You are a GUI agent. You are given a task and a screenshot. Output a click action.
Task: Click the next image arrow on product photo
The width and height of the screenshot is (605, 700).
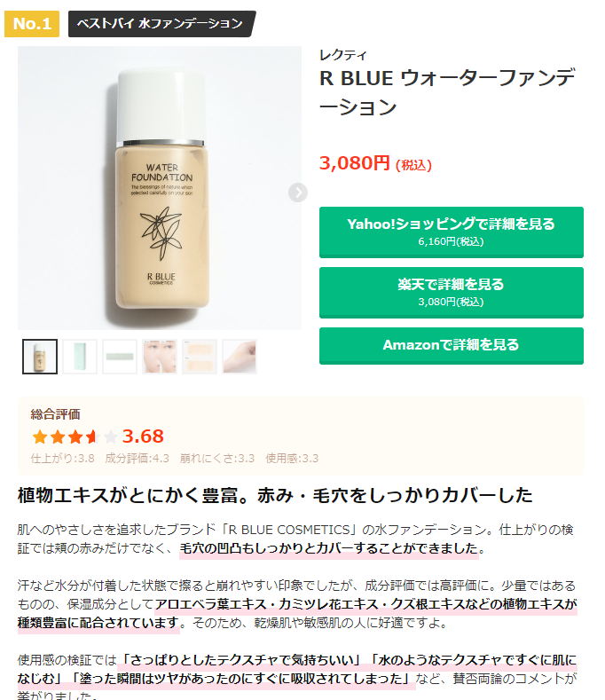click(x=297, y=193)
